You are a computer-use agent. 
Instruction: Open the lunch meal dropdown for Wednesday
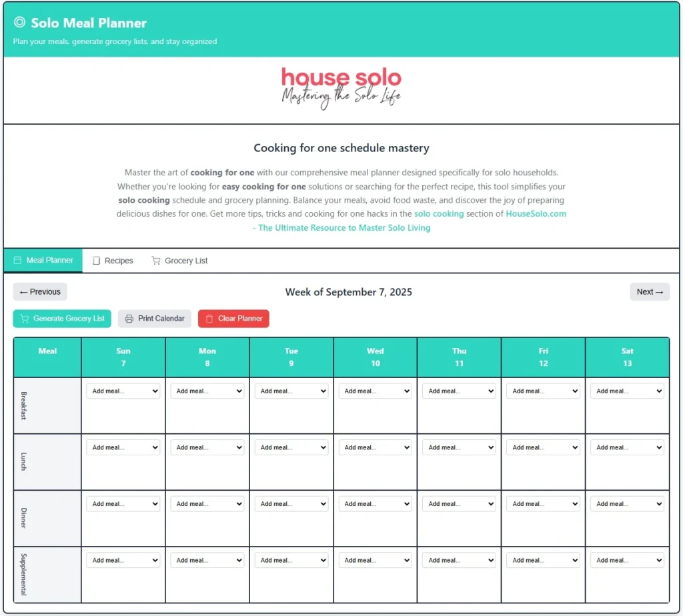pos(375,447)
